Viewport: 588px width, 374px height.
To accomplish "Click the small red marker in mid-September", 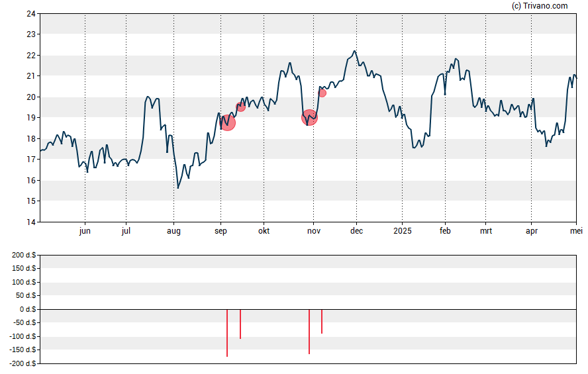I will point(240,107).
